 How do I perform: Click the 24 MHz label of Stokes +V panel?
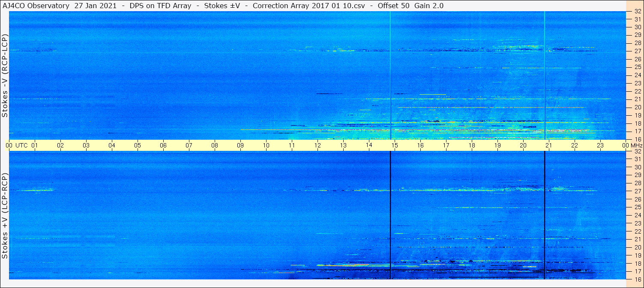(x=637, y=215)
